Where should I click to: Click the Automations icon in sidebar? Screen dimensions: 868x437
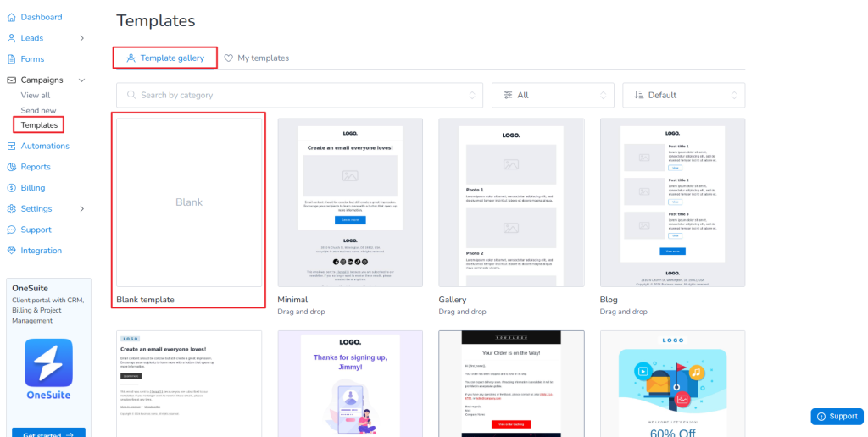(x=11, y=146)
